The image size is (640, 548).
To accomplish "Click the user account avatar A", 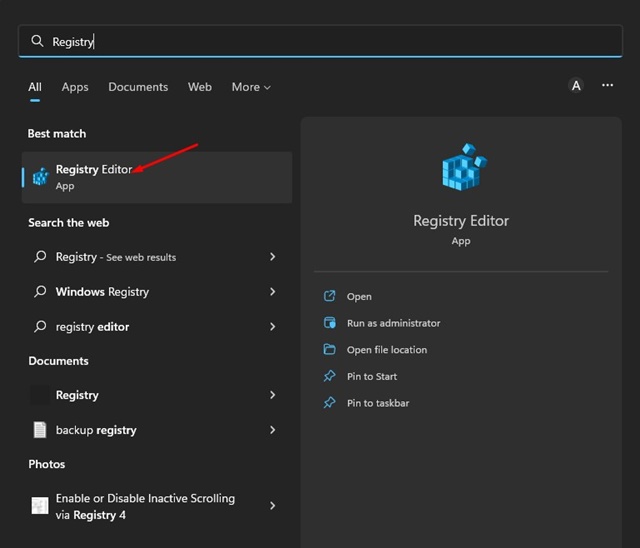I will click(576, 86).
